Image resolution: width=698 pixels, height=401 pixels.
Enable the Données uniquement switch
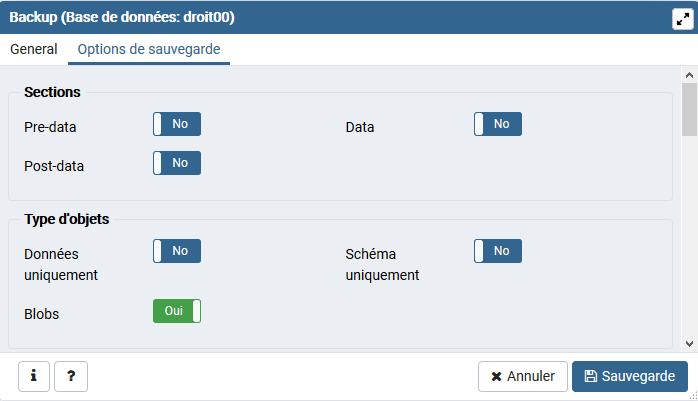pyautogui.click(x=177, y=251)
